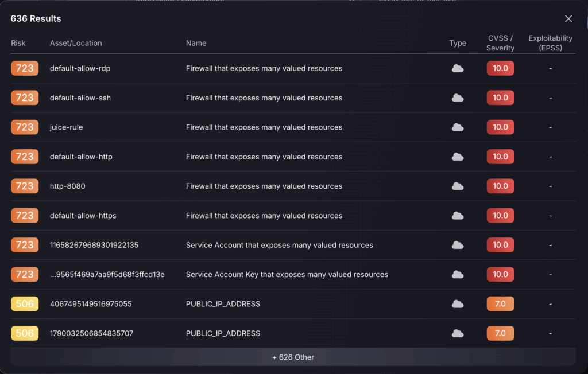Sort by the CVSS / Severity column header
Screen dimensions: 588x374
(500, 43)
